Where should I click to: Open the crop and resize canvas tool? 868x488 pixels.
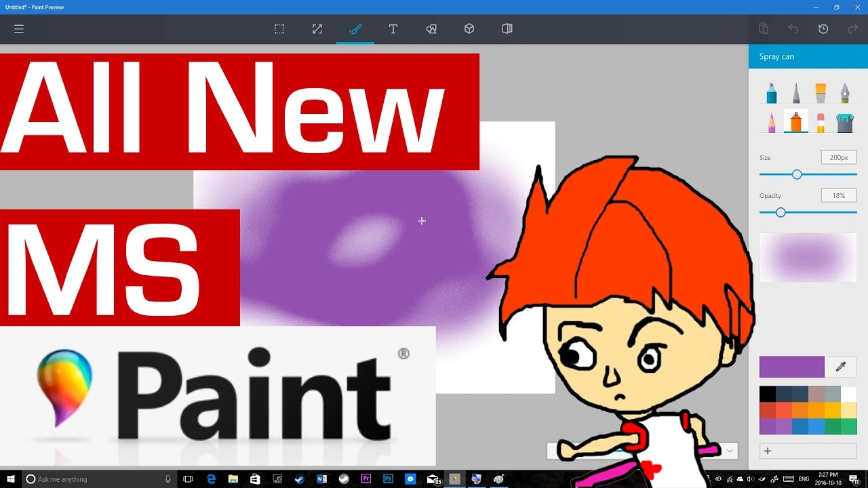317,29
